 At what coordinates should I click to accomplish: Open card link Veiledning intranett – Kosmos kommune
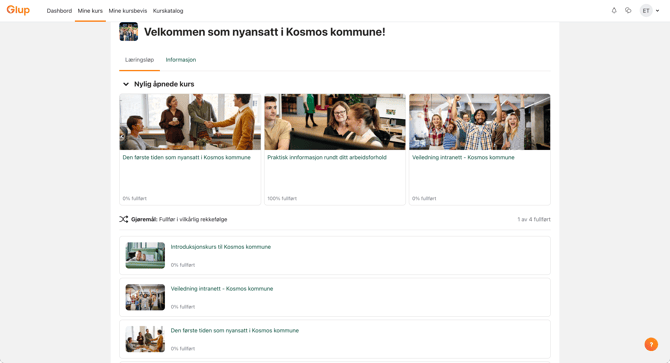(463, 157)
